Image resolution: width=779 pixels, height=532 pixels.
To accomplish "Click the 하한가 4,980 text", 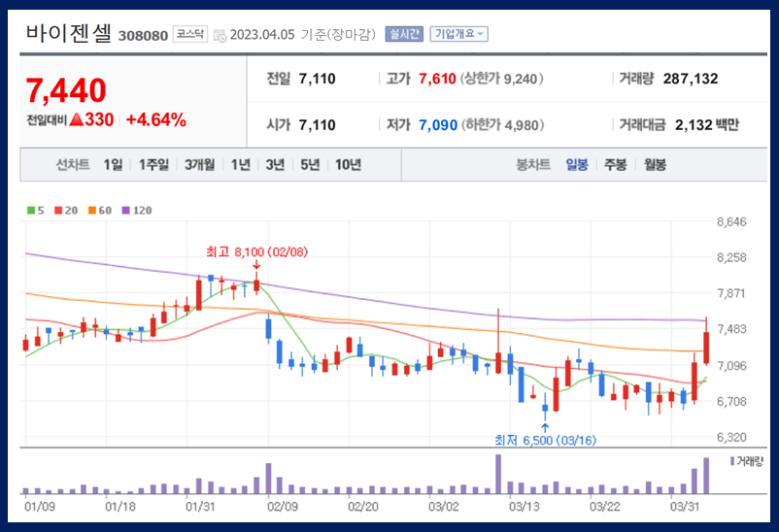I will click(502, 124).
